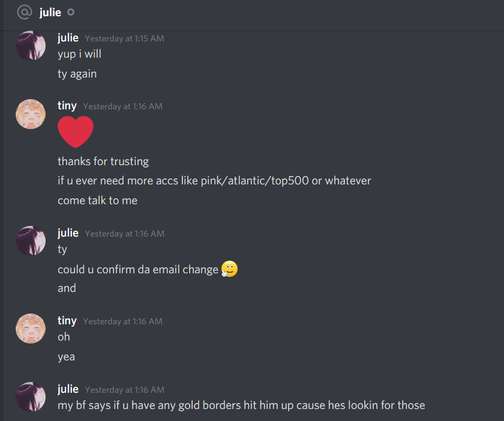Click the @ icon in the header
Screen dimensions: 504x421
[25, 12]
